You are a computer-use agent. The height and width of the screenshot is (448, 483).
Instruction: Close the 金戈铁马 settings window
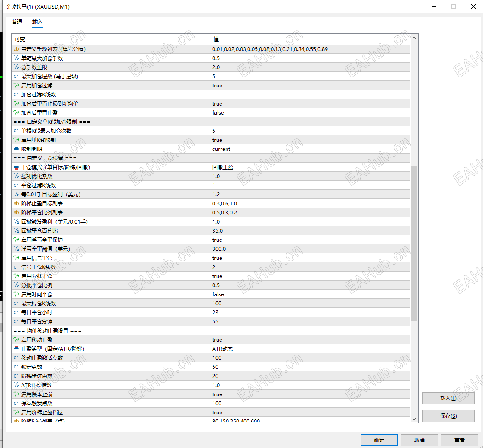point(473,6)
